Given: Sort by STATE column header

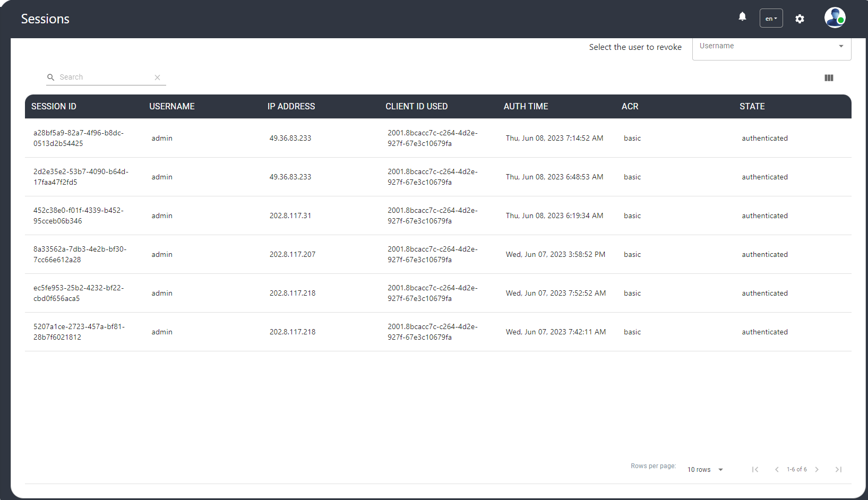Looking at the screenshot, I should tap(752, 107).
